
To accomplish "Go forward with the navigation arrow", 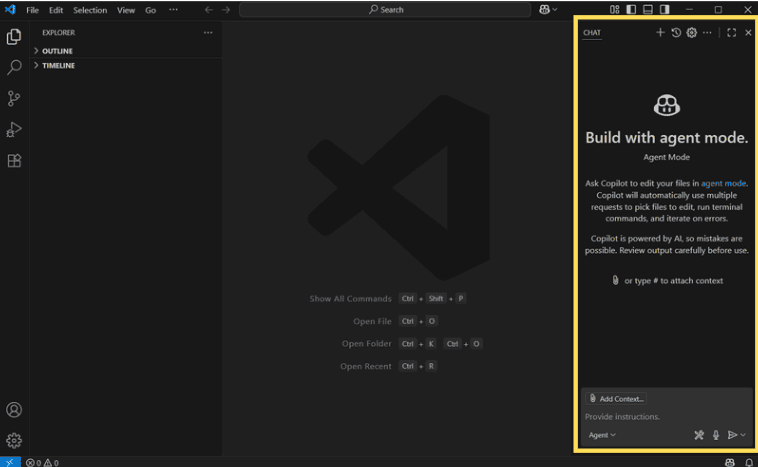I will tap(226, 10).
